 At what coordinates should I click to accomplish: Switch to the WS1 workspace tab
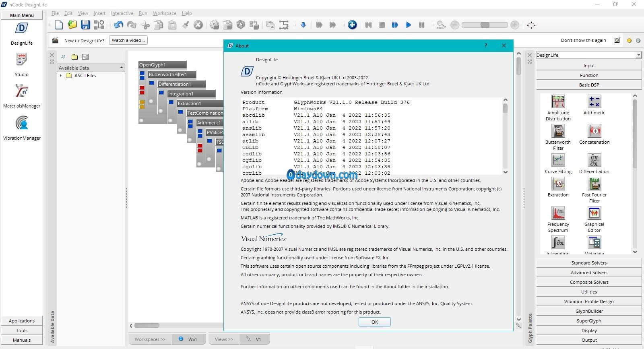(x=188, y=339)
